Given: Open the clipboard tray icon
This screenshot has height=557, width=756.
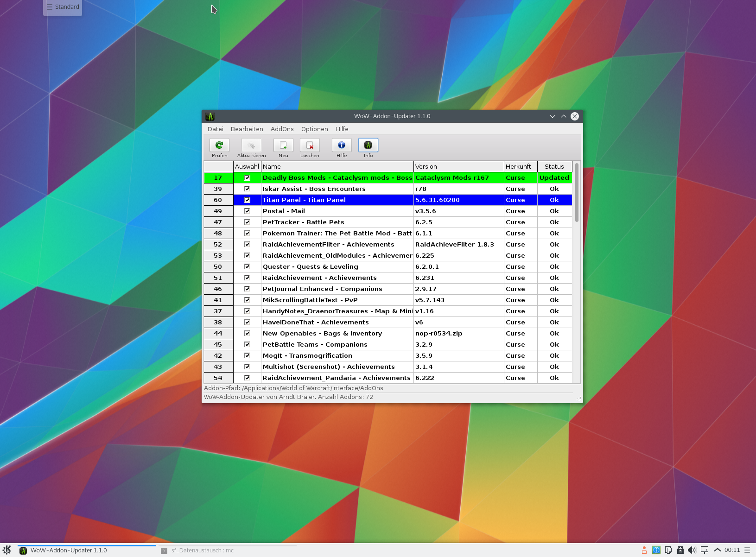Looking at the screenshot, I should 668,550.
